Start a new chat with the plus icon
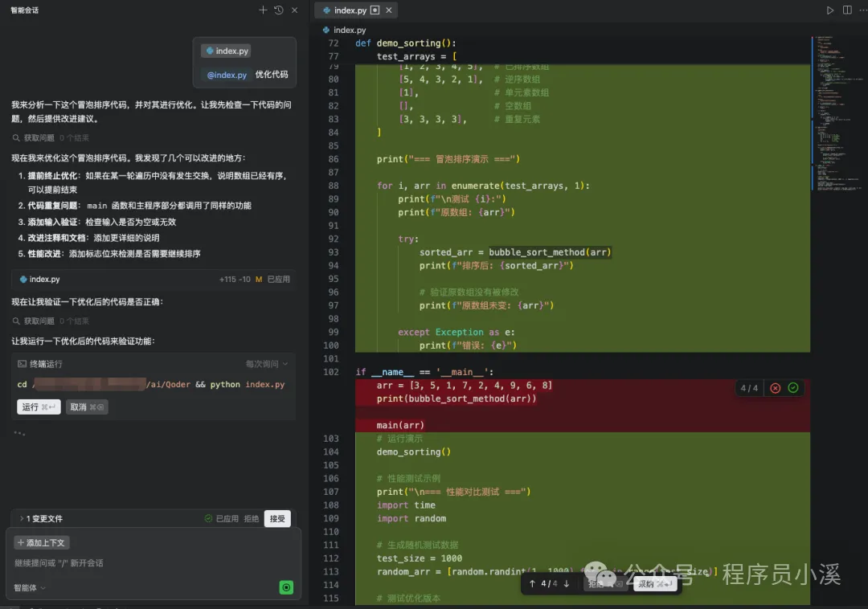 [263, 10]
